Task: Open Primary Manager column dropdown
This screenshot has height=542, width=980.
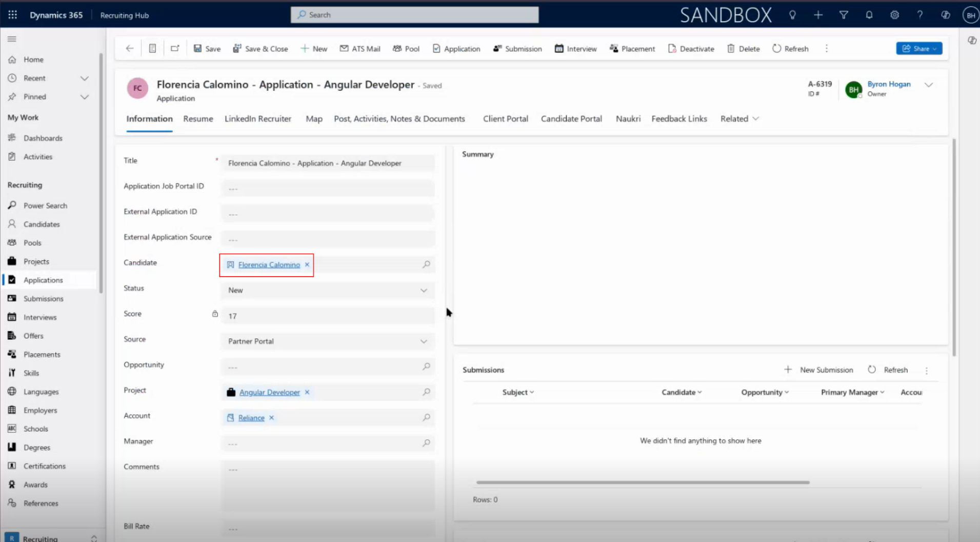Action: click(x=852, y=392)
